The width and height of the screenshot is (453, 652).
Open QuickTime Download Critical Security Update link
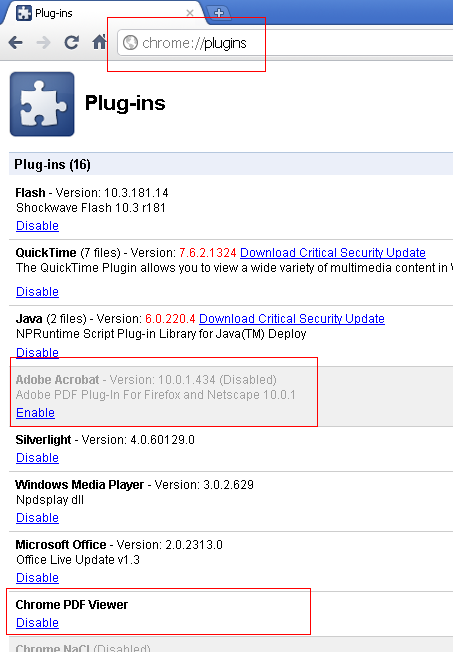click(333, 253)
